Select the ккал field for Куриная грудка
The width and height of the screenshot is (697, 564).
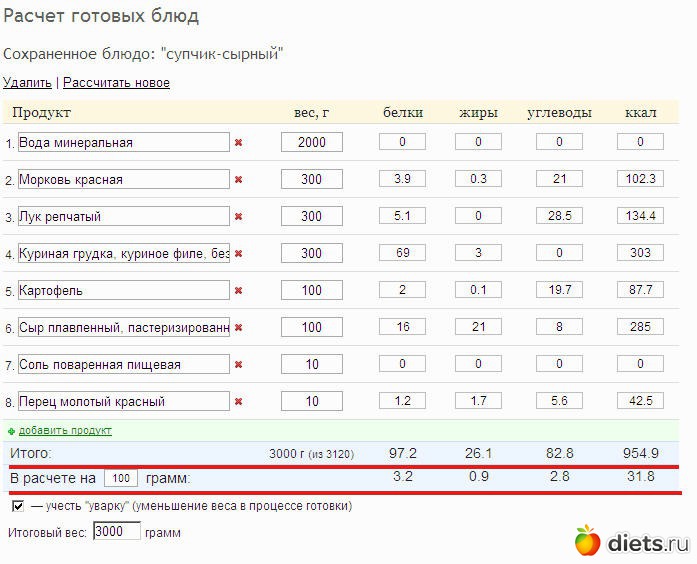click(x=640, y=253)
